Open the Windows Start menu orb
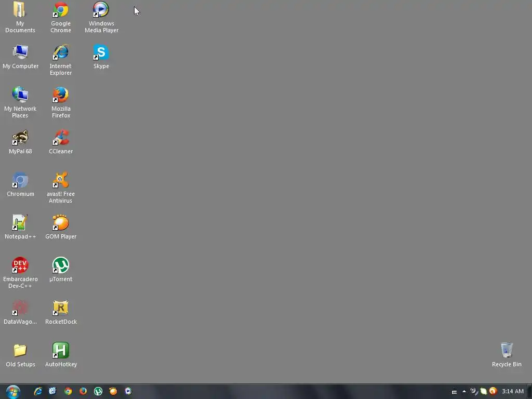The width and height of the screenshot is (532, 399). 13,392
